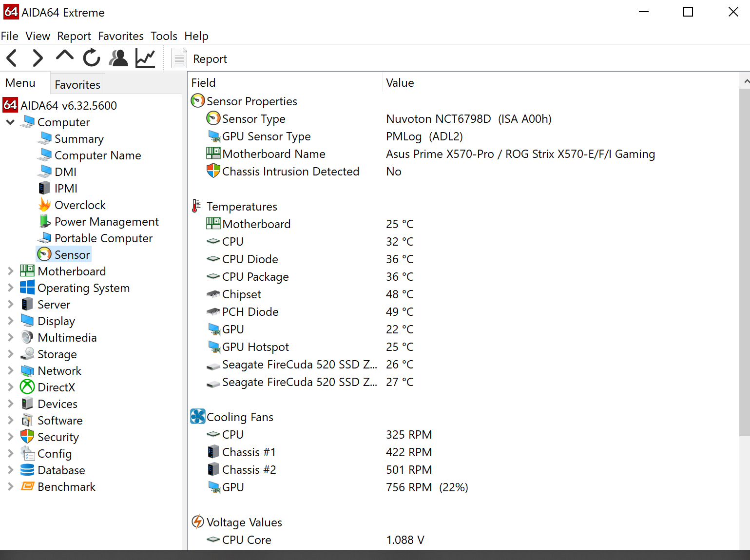Screen dimensions: 750x560
Task: Expand the Display tree node
Action: tap(10, 321)
